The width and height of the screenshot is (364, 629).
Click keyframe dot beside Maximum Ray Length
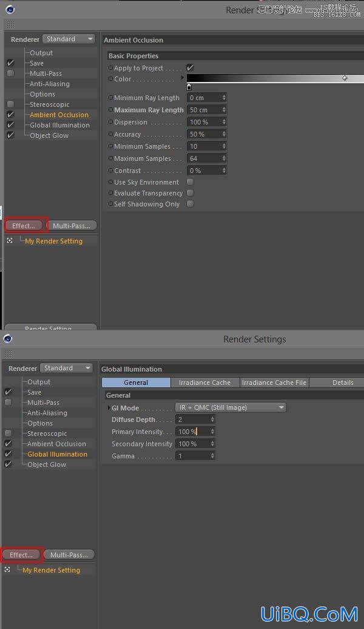click(x=110, y=109)
